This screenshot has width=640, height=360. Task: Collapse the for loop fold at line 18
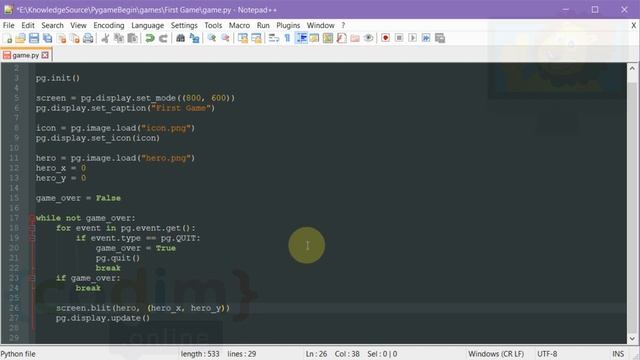pos(32,228)
